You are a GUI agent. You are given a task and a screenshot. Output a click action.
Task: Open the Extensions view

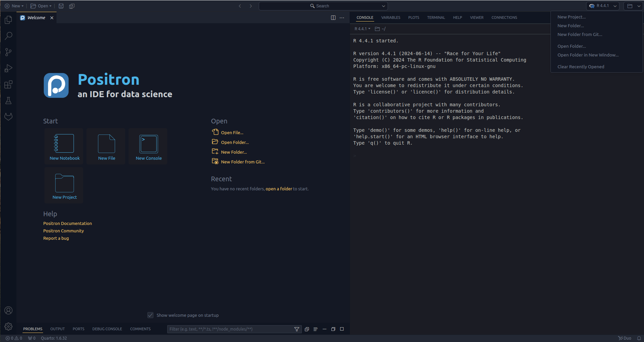pyautogui.click(x=8, y=84)
